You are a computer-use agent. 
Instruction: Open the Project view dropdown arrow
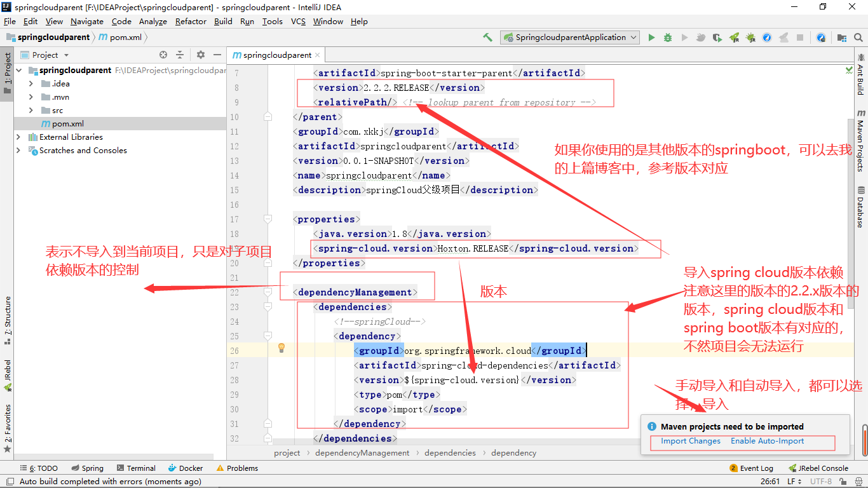[x=66, y=55]
